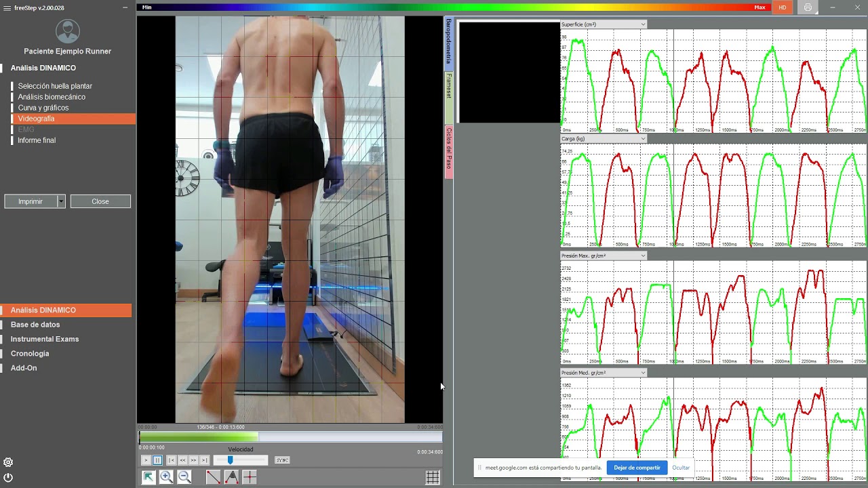Open Base de datos module
The width and height of the screenshot is (868, 488).
[x=35, y=325]
